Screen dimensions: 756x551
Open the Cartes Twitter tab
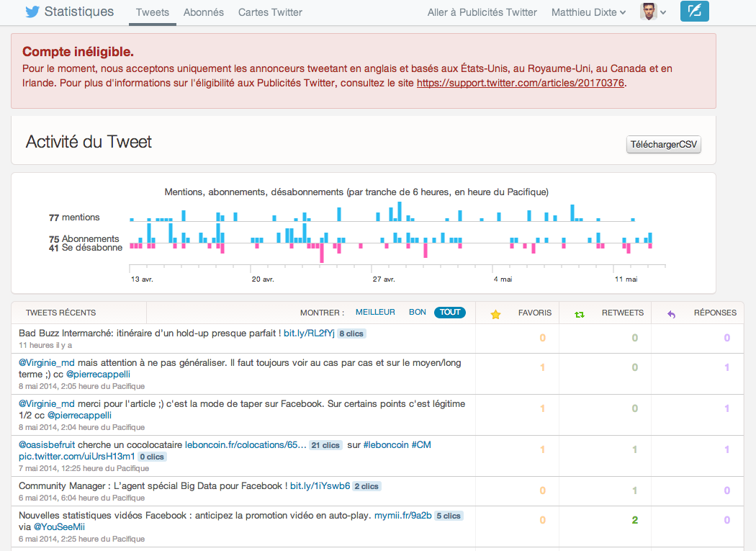pos(270,12)
